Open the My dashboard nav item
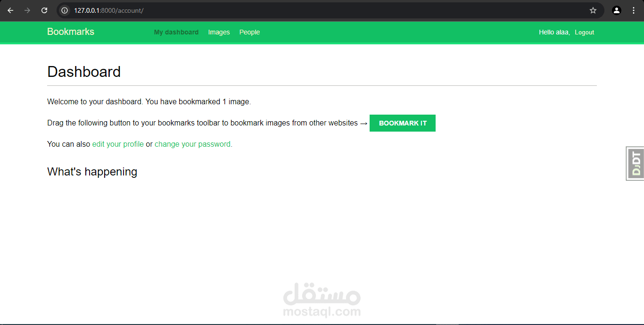Image resolution: width=644 pixels, height=325 pixels. (x=176, y=32)
